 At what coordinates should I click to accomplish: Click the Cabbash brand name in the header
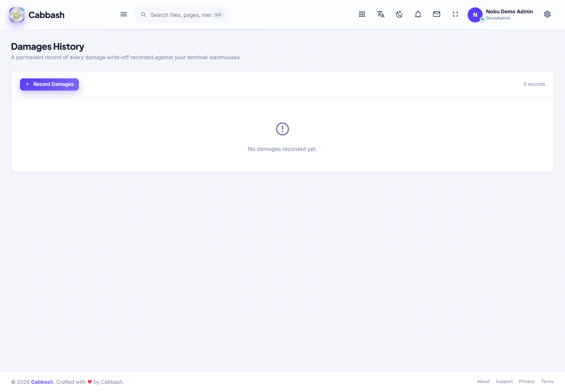coord(46,15)
